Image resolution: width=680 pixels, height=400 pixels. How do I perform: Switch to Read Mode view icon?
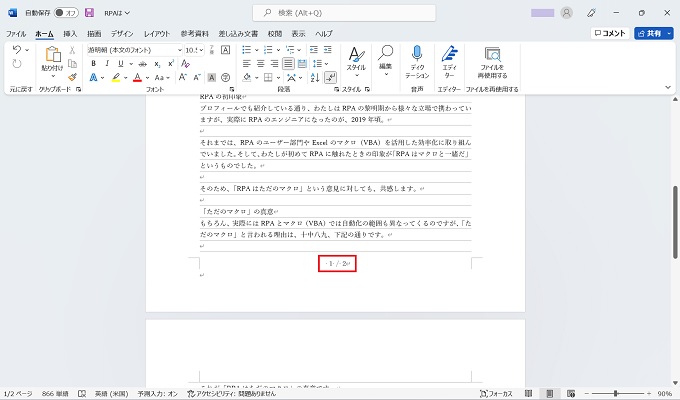pos(528,393)
